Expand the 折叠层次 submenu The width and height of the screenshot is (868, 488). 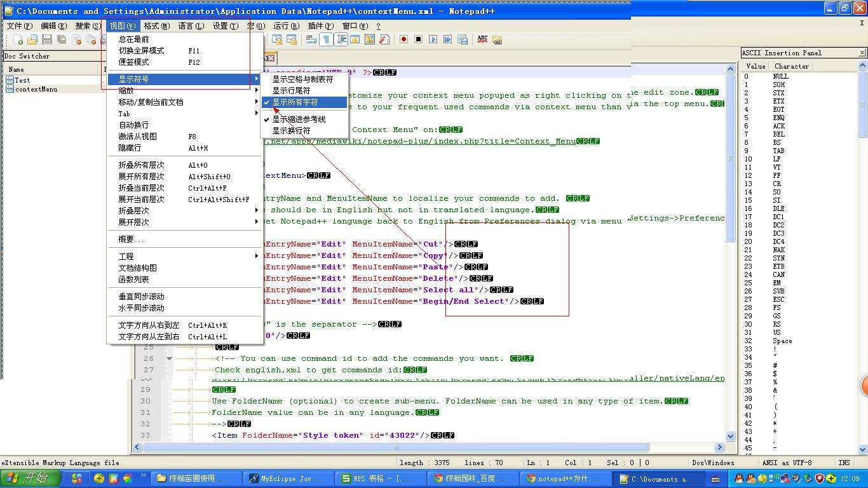click(184, 211)
